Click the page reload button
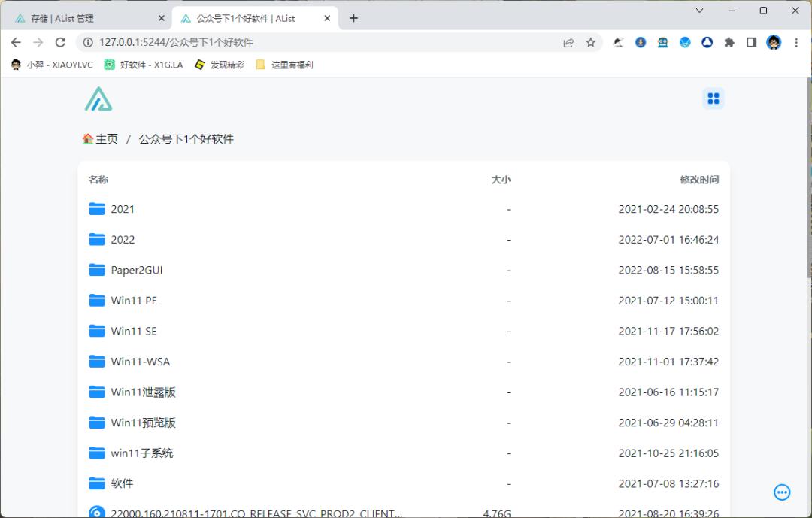 [x=60, y=43]
